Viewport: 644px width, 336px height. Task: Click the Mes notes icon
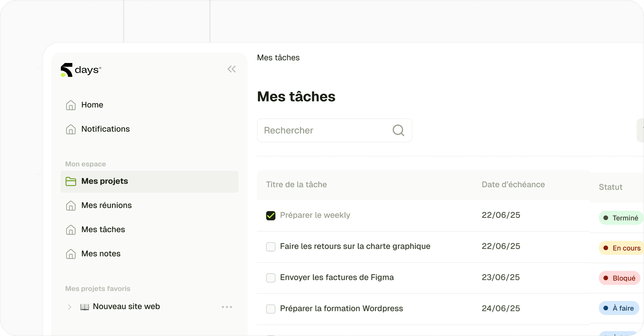tap(71, 254)
